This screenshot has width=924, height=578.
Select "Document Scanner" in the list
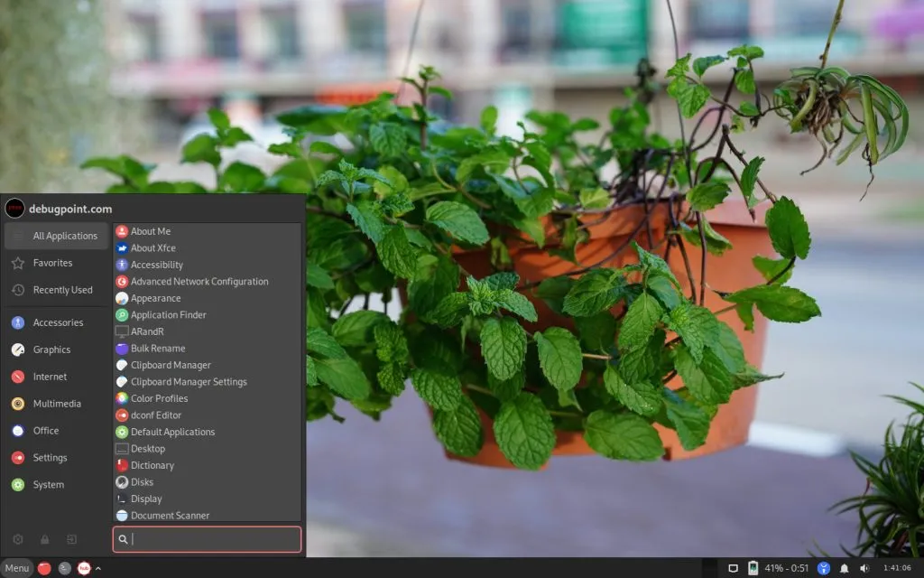[207, 515]
